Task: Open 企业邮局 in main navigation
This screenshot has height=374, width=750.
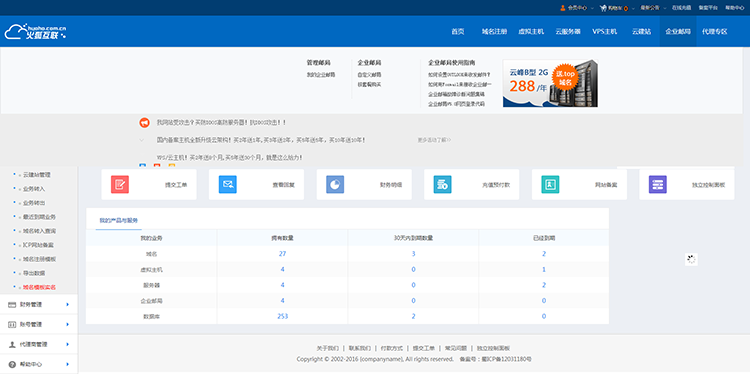Action: click(x=678, y=32)
